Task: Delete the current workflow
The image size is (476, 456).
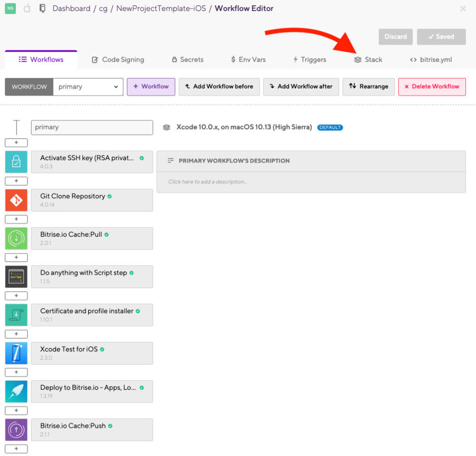Action: [x=432, y=87]
